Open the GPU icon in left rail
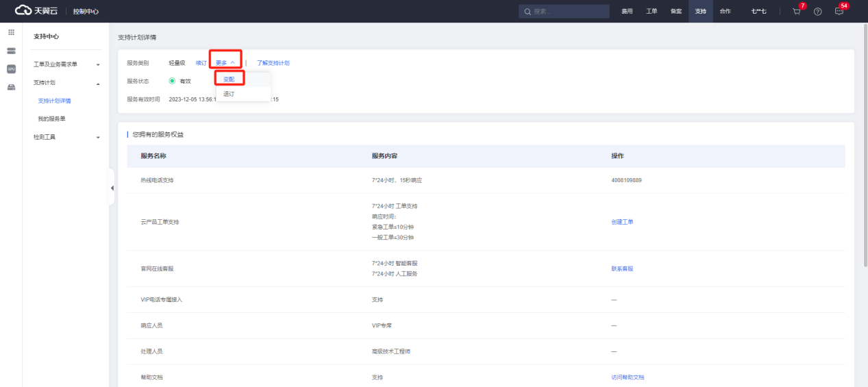Screen dimensions: 868x387 pos(11,69)
